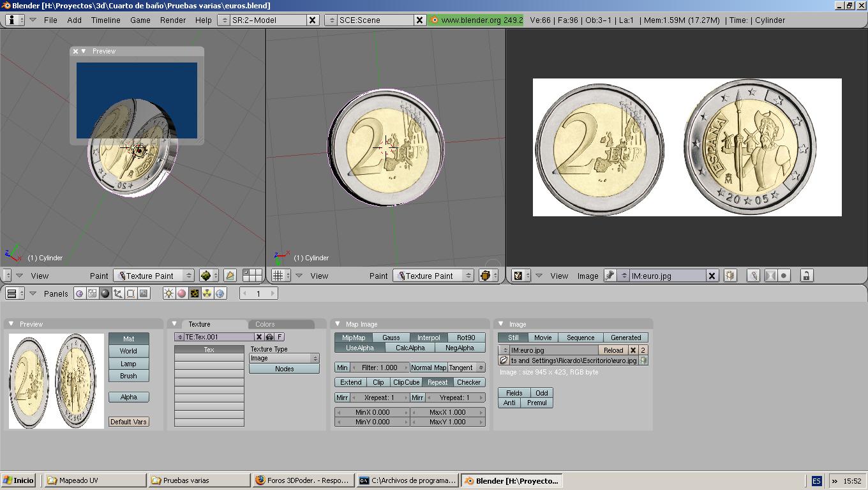Open the Logic context panels icon
868x490 pixels.
click(x=79, y=293)
